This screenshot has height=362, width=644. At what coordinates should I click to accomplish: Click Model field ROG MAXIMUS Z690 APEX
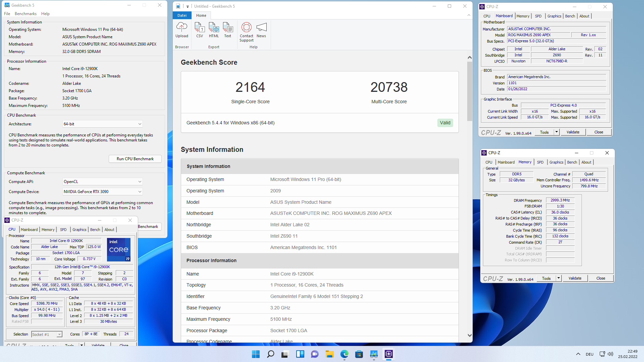point(539,35)
